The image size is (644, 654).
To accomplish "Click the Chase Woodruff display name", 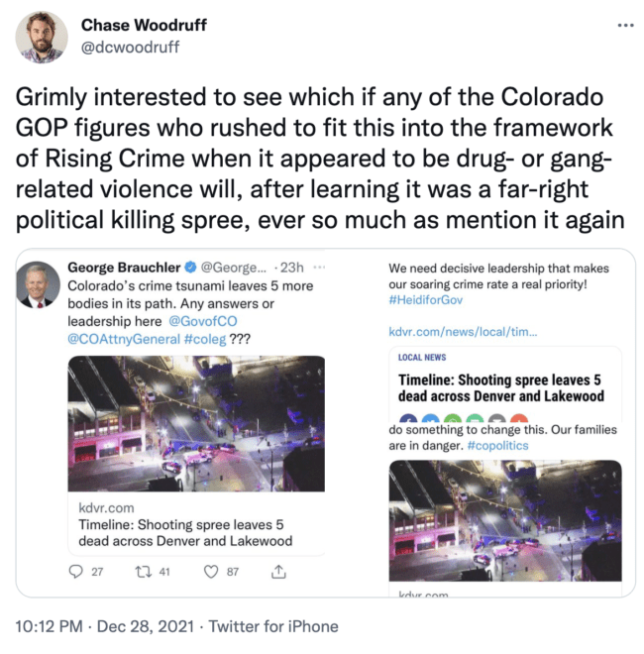I will [x=144, y=25].
